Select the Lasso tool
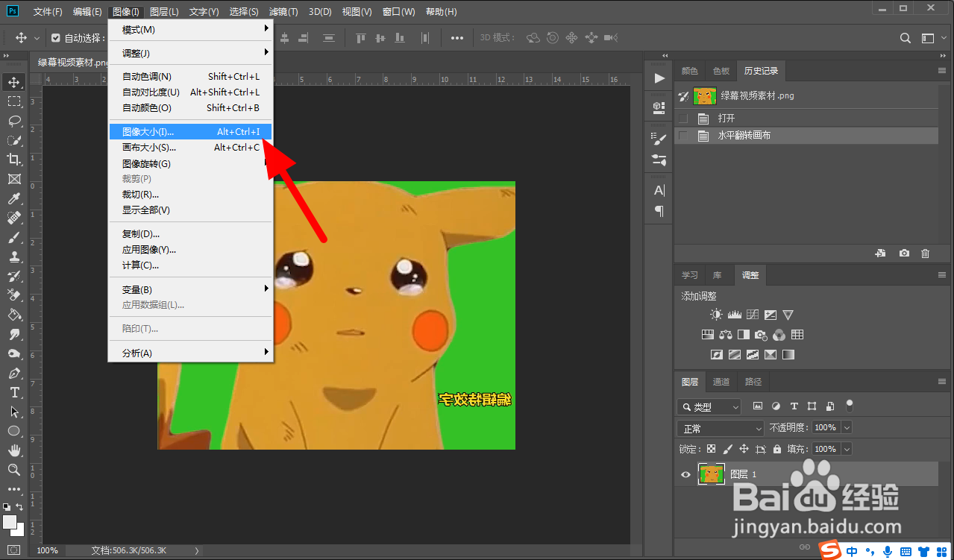The height and width of the screenshot is (560, 954). pyautogui.click(x=14, y=121)
